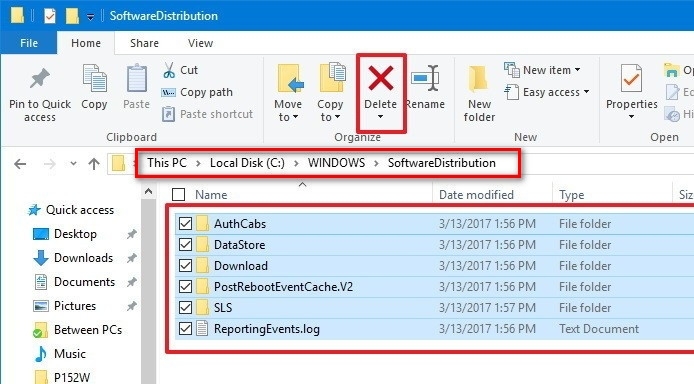Select the DataStore folder name
694x384 pixels.
[239, 244]
